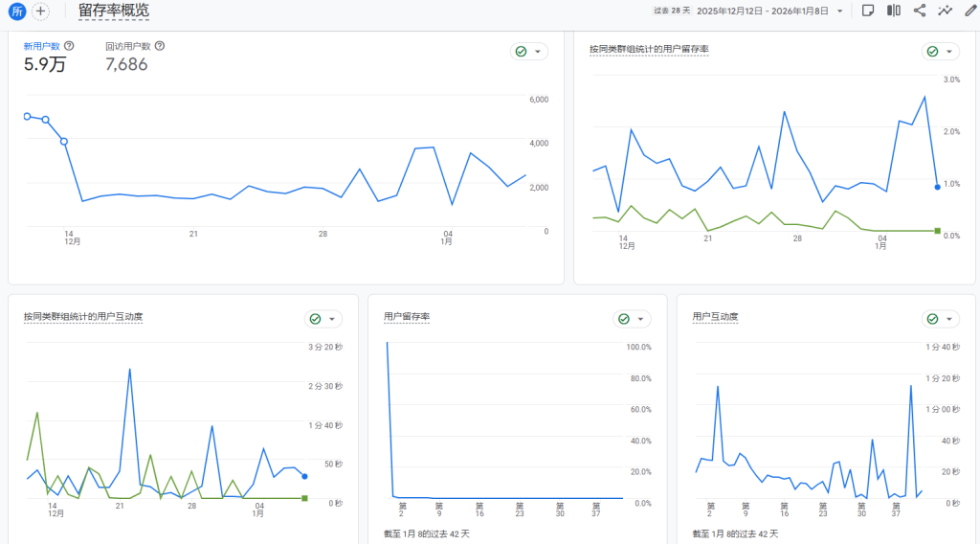
Task: Open status dropdown on 按同类群组统计的用户互动度 card
Action: click(323, 319)
